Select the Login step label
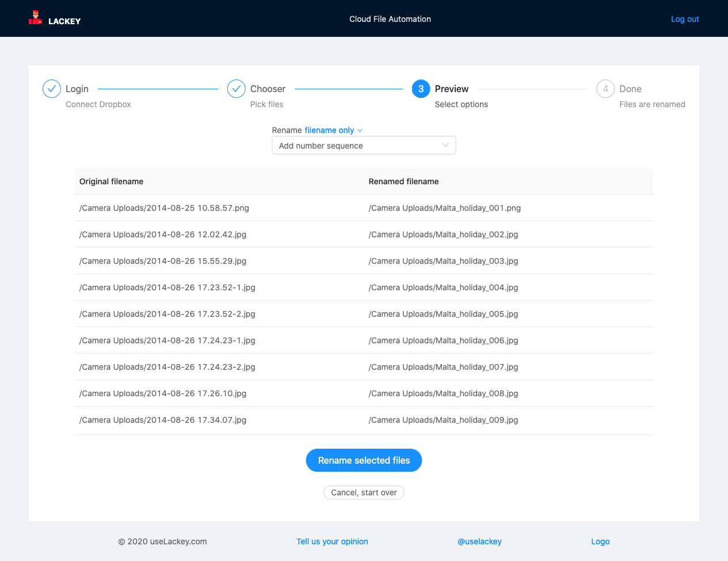 pos(77,89)
